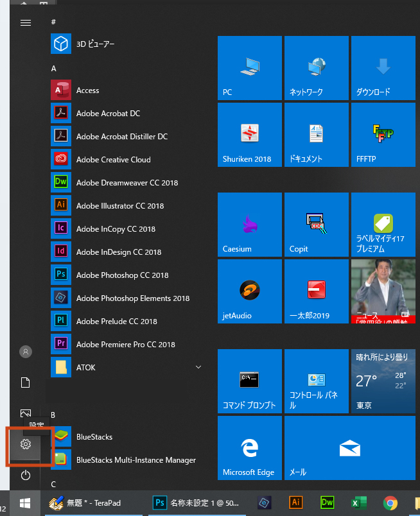
Task: Open the ドキュメント tile
Action: point(316,135)
